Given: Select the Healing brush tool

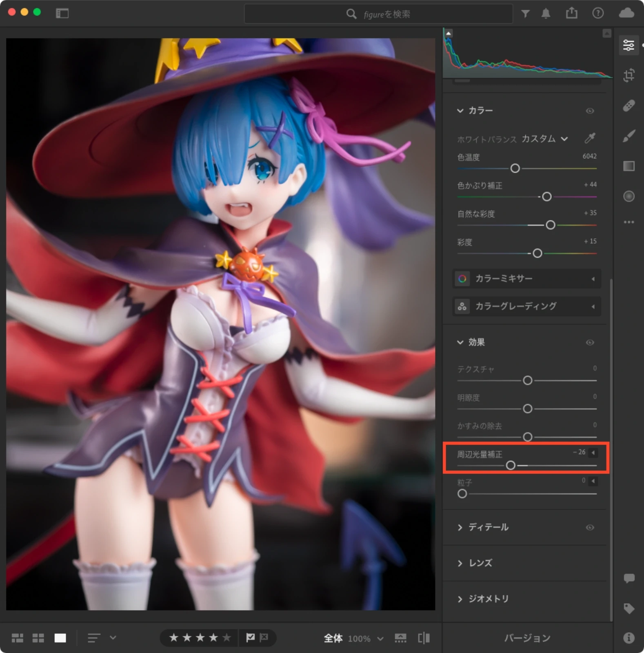Looking at the screenshot, I should 628,106.
